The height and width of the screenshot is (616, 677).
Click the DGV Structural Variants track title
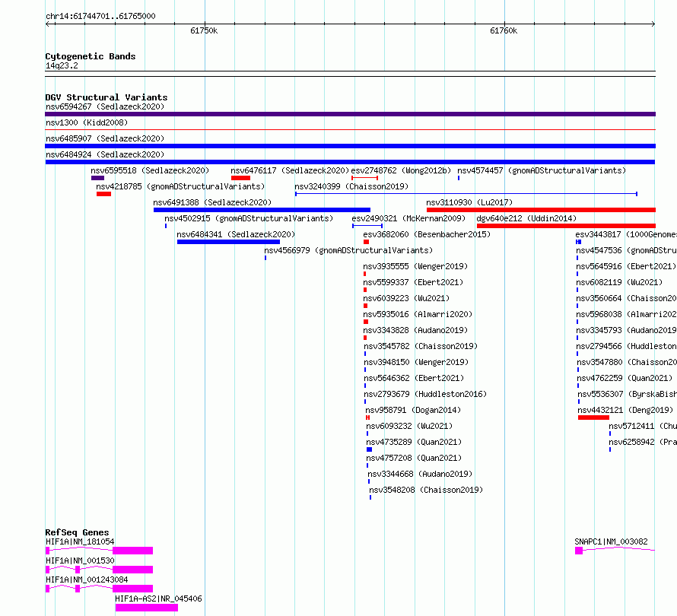[106, 97]
